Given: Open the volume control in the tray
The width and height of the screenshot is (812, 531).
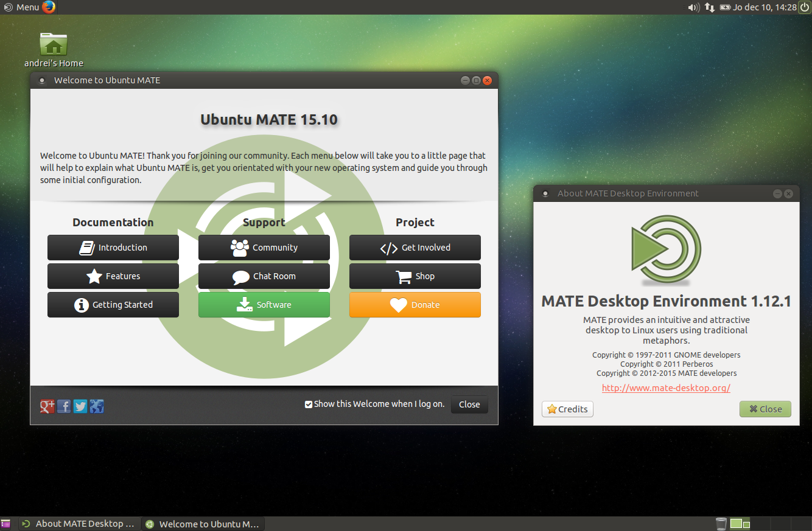Looking at the screenshot, I should click(693, 7).
